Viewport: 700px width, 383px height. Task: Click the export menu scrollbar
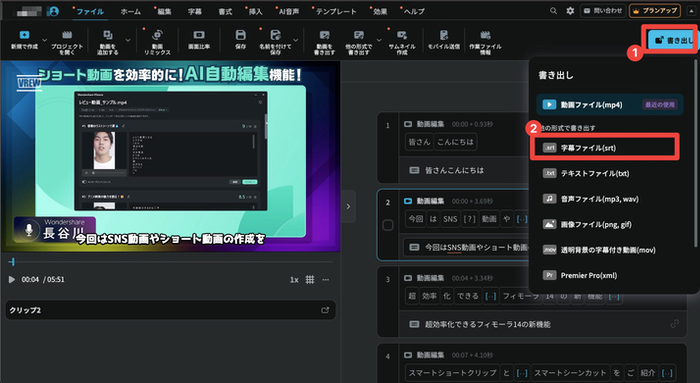695,152
